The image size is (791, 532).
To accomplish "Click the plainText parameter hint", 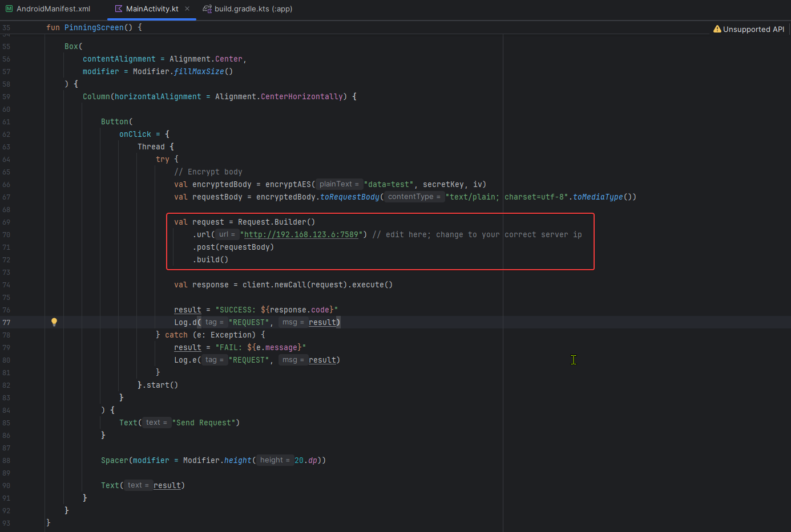I will [x=339, y=184].
